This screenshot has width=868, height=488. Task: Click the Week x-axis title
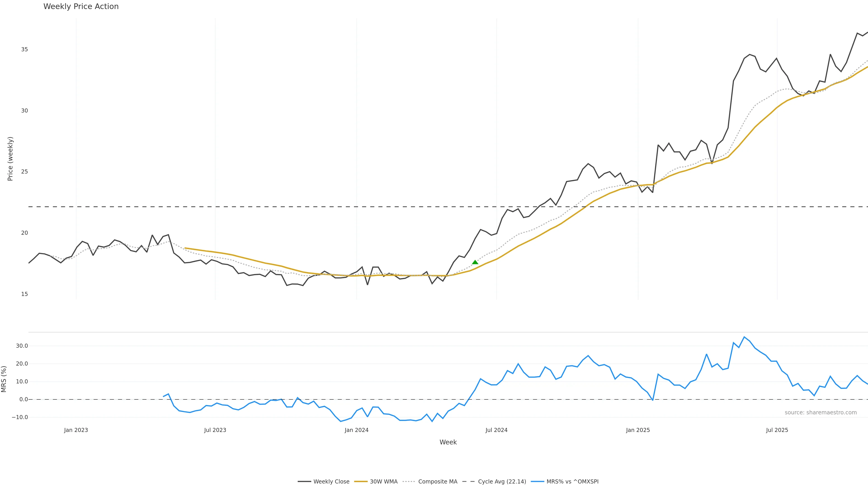[448, 442]
